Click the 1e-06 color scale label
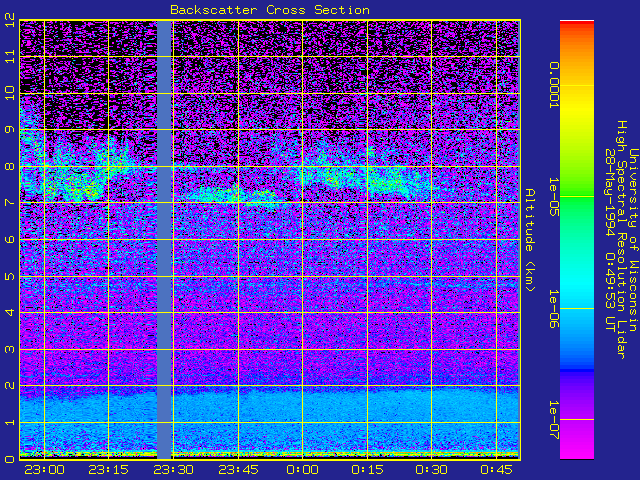Screen dimensions: 640x480 pyautogui.click(x=553, y=309)
